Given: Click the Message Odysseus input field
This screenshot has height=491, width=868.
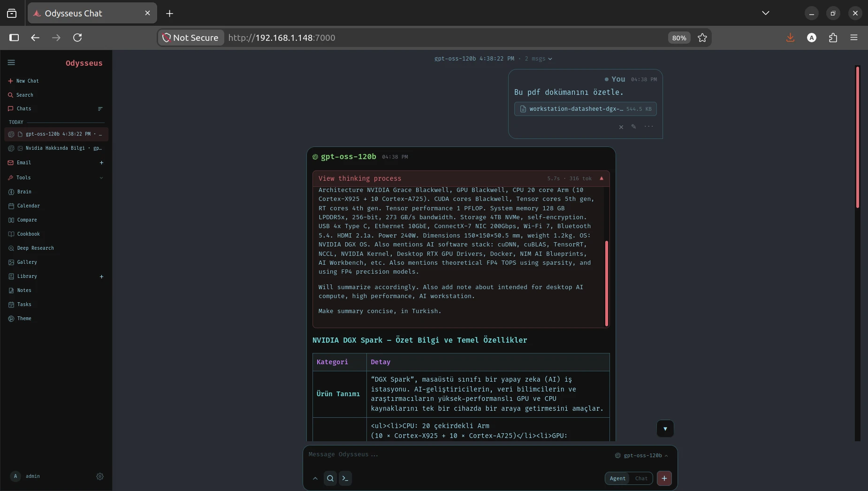Looking at the screenshot, I should tap(457, 454).
